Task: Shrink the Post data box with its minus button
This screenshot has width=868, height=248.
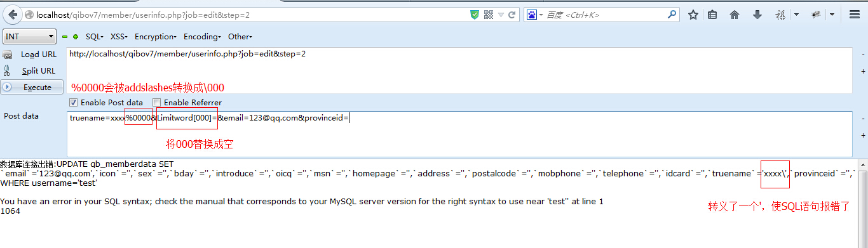Action: (x=863, y=119)
